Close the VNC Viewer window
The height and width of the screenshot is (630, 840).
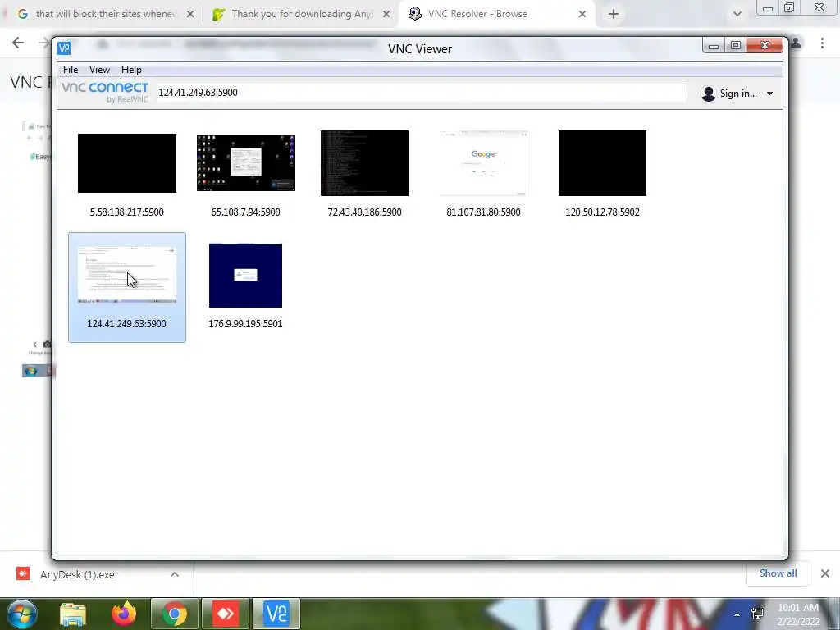765,46
